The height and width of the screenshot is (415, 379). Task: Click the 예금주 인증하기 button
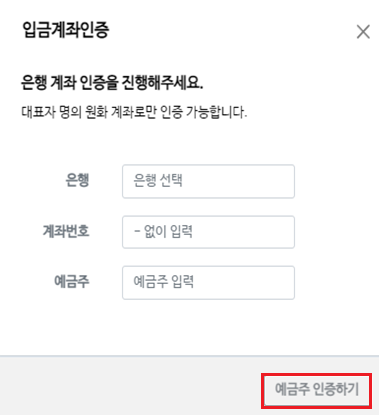[316, 391]
